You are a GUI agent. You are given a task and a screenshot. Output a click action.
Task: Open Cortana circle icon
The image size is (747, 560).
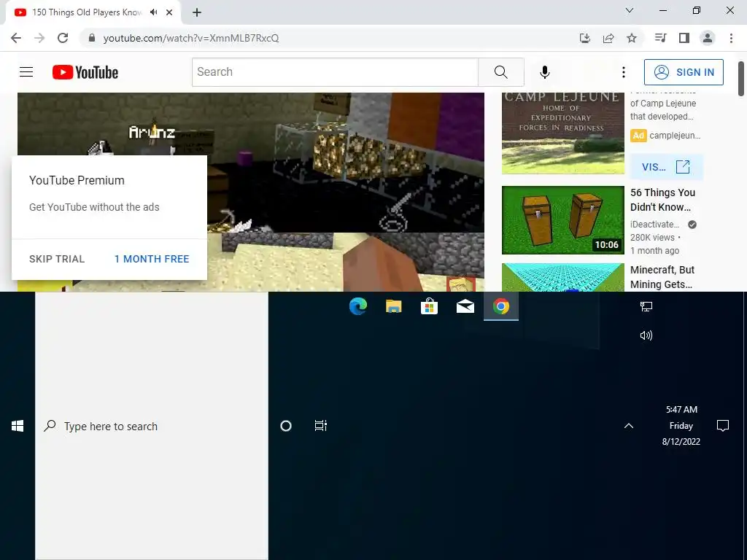click(x=286, y=426)
